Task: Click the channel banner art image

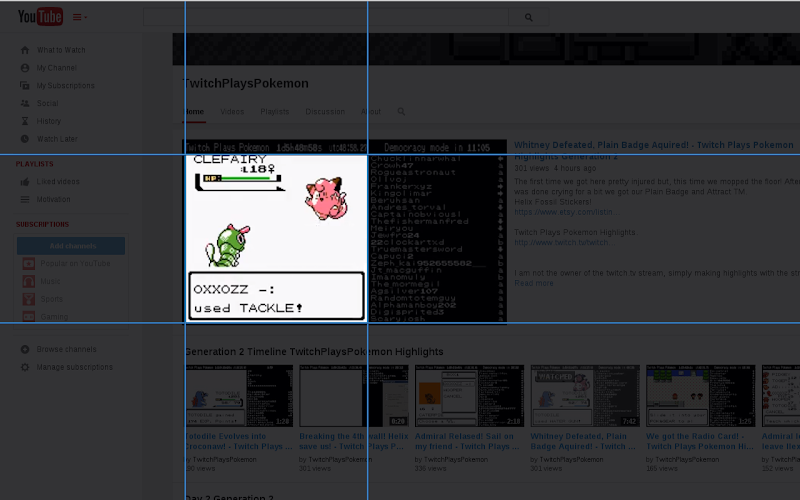Action: pyautogui.click(x=486, y=49)
